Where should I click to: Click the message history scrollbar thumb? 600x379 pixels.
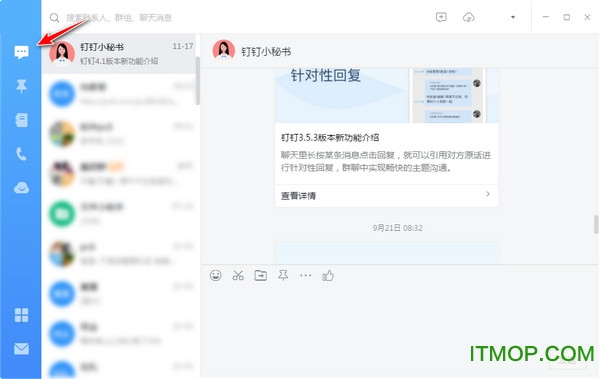point(596,224)
